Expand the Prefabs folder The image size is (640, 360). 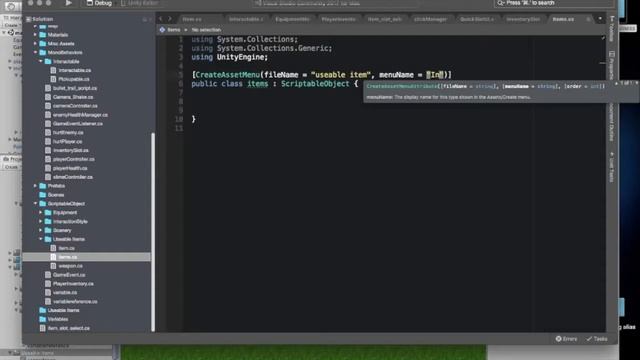pyautogui.click(x=36, y=186)
